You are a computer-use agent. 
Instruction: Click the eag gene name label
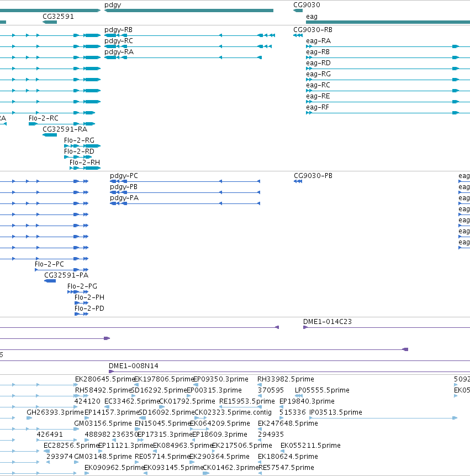pyautogui.click(x=311, y=17)
